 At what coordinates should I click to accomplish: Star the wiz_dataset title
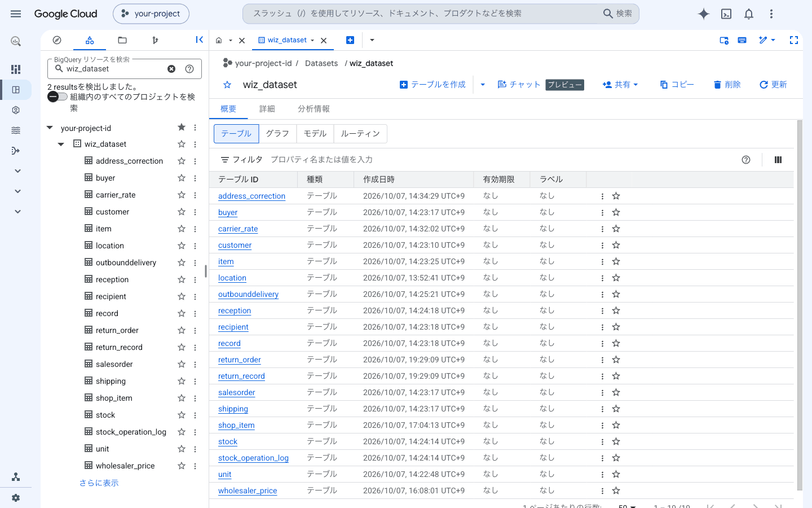(x=227, y=85)
